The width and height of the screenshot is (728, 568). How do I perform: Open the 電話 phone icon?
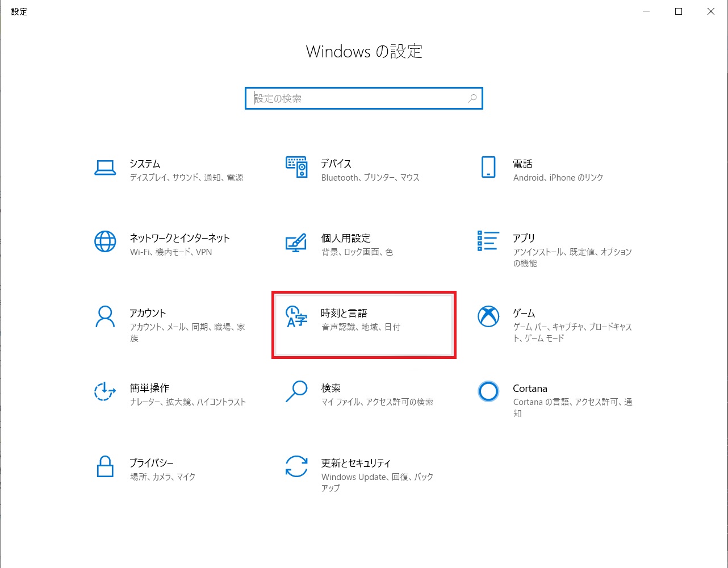click(488, 168)
